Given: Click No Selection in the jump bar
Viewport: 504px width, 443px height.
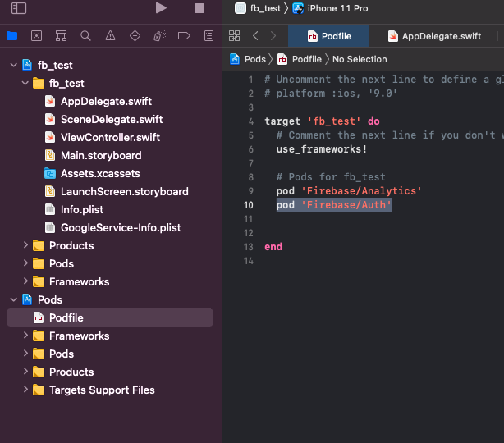Looking at the screenshot, I should (360, 59).
